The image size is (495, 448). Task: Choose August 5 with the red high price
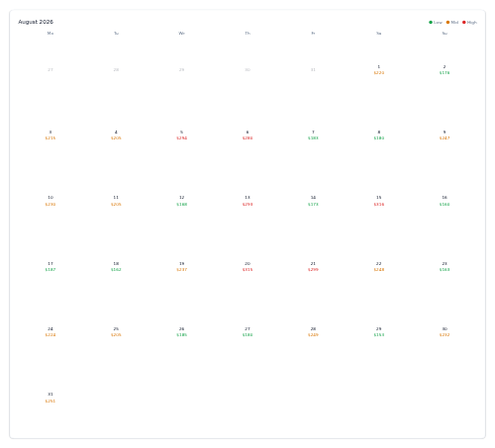click(x=181, y=134)
